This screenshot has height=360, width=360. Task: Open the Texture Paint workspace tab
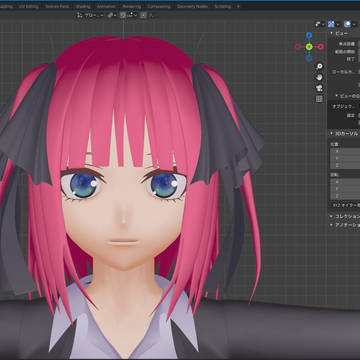(57, 6)
